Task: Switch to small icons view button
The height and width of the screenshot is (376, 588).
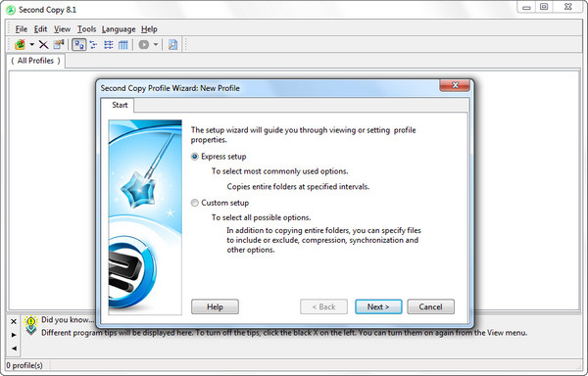Action: (x=93, y=45)
